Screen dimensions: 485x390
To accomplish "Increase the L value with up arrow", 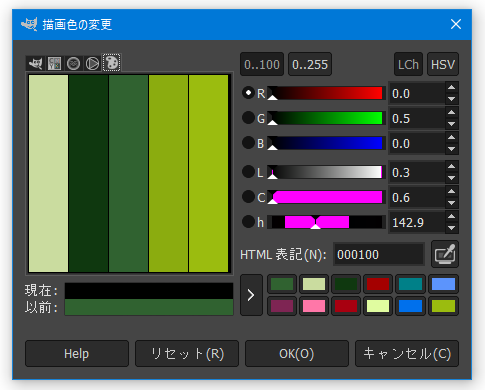I will pos(452,167).
